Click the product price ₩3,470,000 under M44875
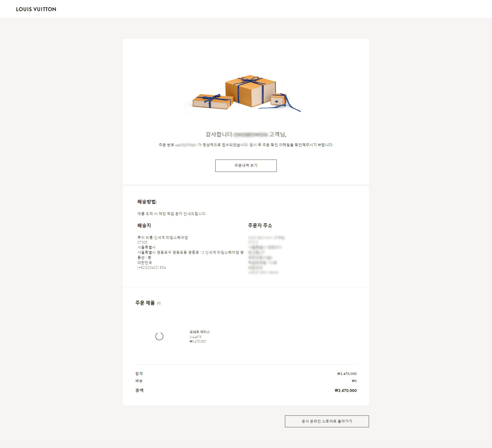Image resolution: width=492 pixels, height=448 pixels. (x=198, y=341)
